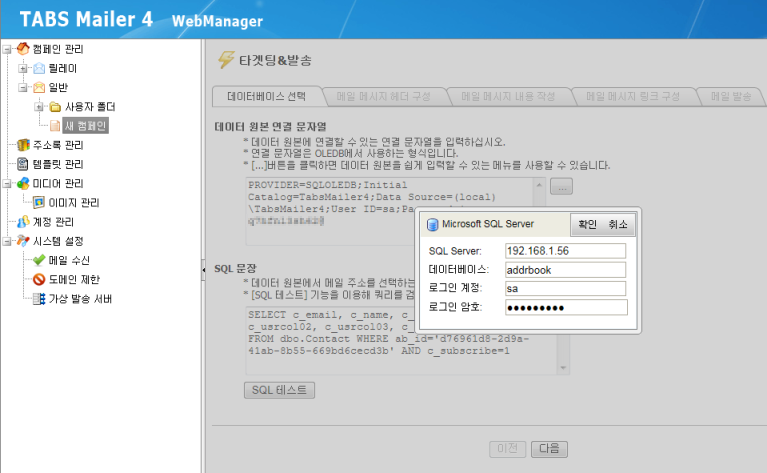Screen dimensions: 767x473
Task: Expand the 사용자 폴더 tree node
Action: [40, 107]
